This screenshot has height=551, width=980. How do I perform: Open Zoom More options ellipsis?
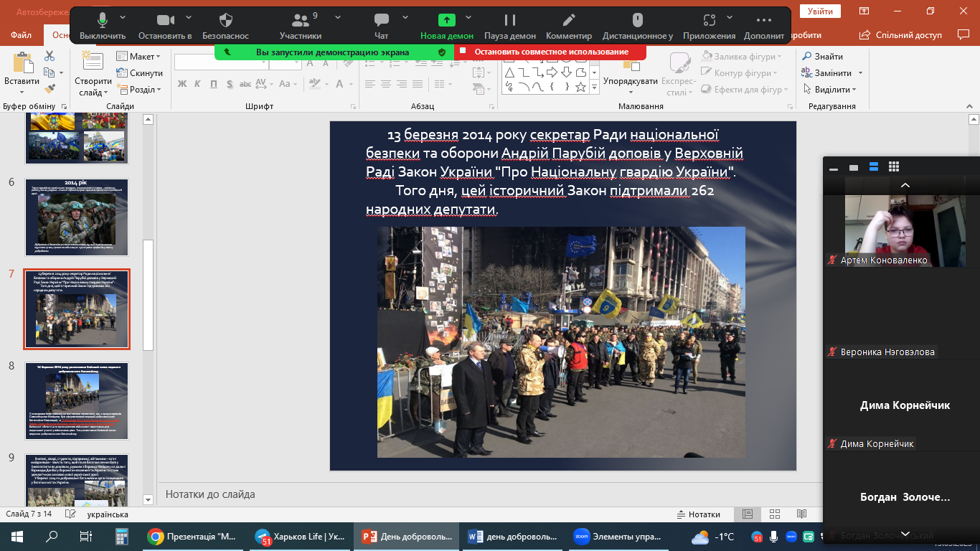click(x=764, y=26)
